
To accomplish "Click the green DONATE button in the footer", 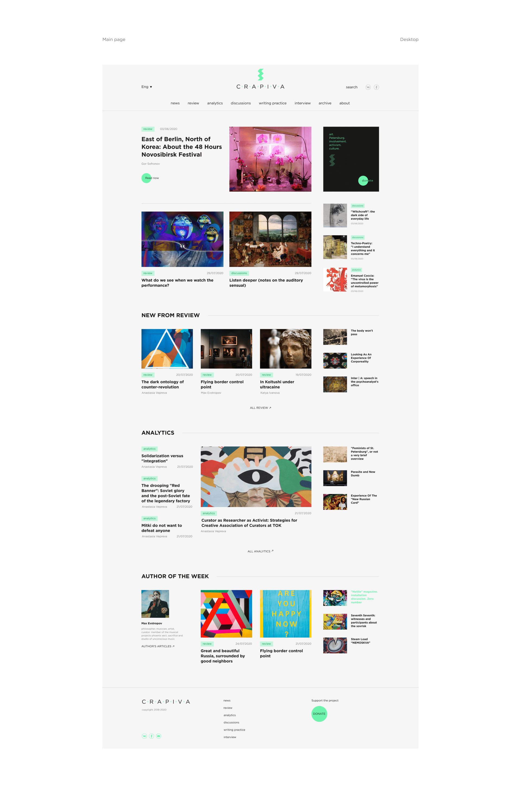I will [x=319, y=714].
